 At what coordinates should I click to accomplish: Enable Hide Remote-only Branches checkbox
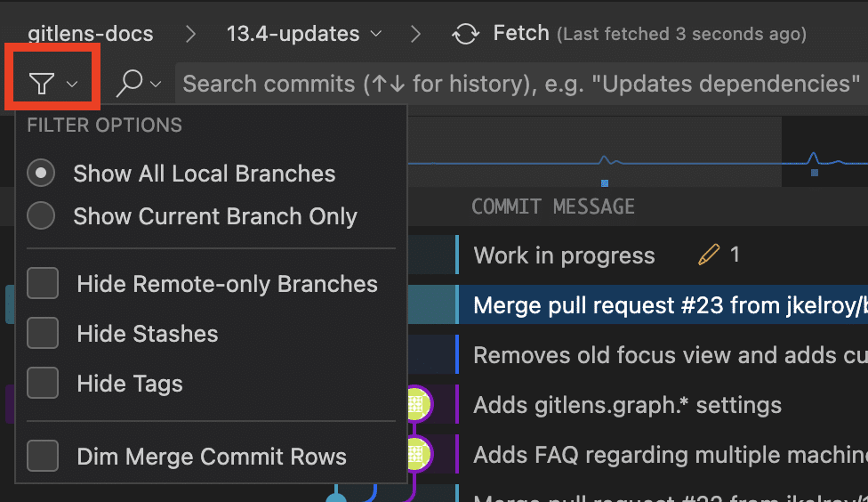(43, 284)
